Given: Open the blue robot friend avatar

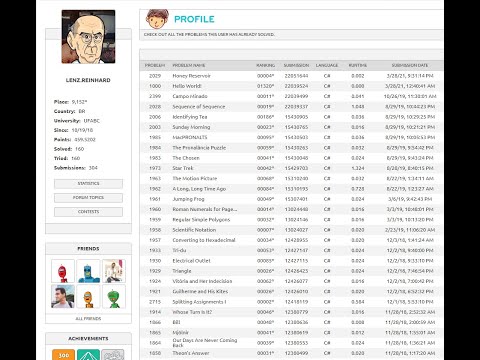Looking at the screenshot, I should tap(88, 271).
